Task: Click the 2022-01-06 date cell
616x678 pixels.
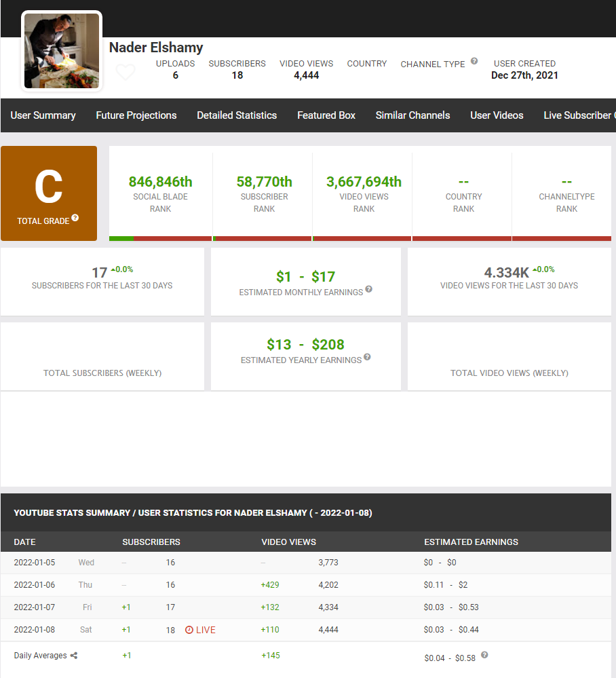Action: (35, 584)
